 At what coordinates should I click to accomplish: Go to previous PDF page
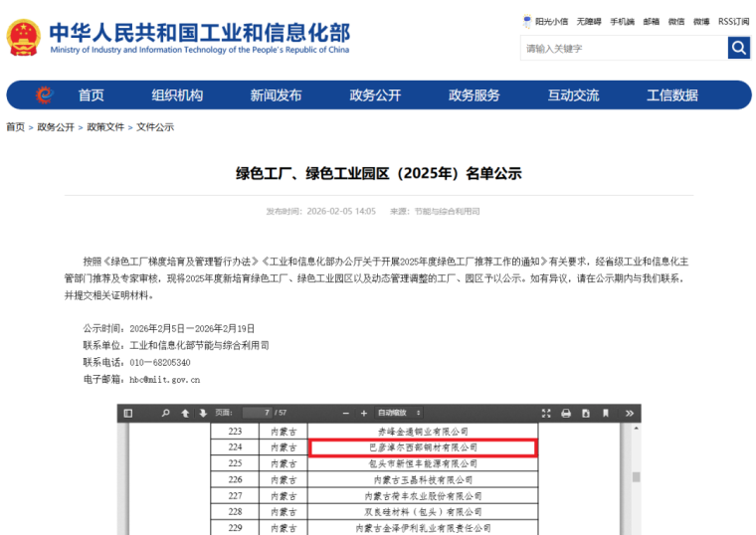point(185,413)
